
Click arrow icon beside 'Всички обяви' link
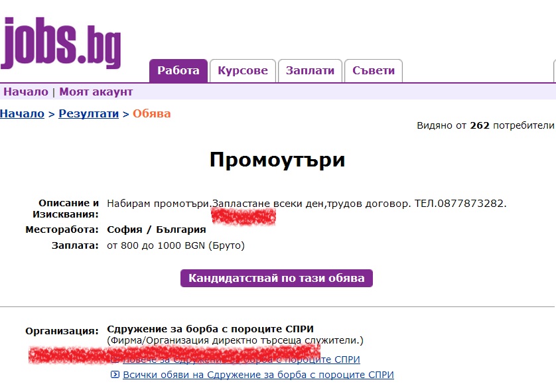(116, 375)
